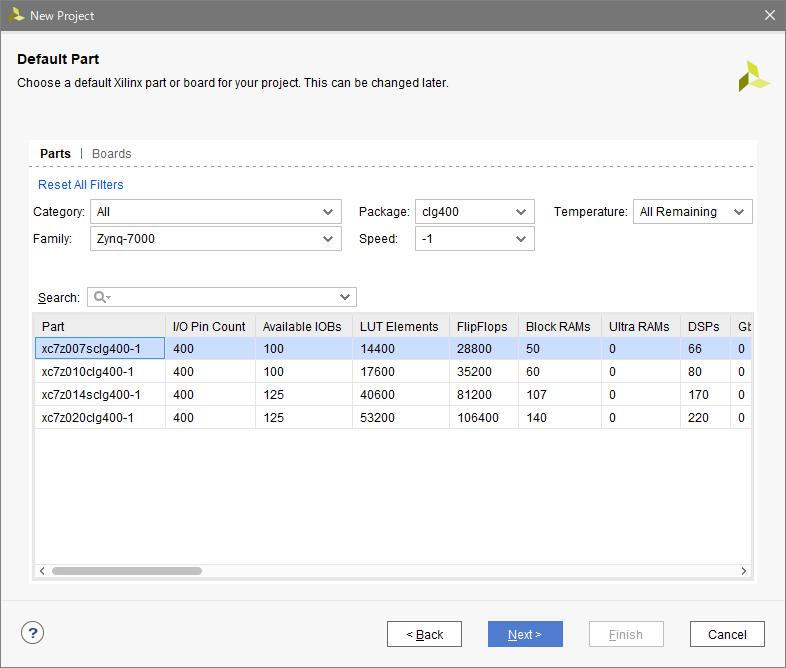Click LUT value 53200

pos(377,417)
